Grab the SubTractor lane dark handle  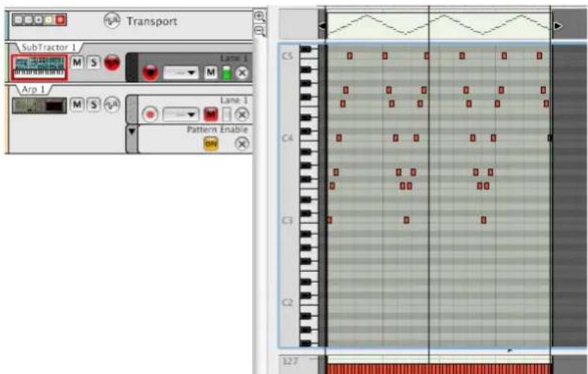[131, 67]
